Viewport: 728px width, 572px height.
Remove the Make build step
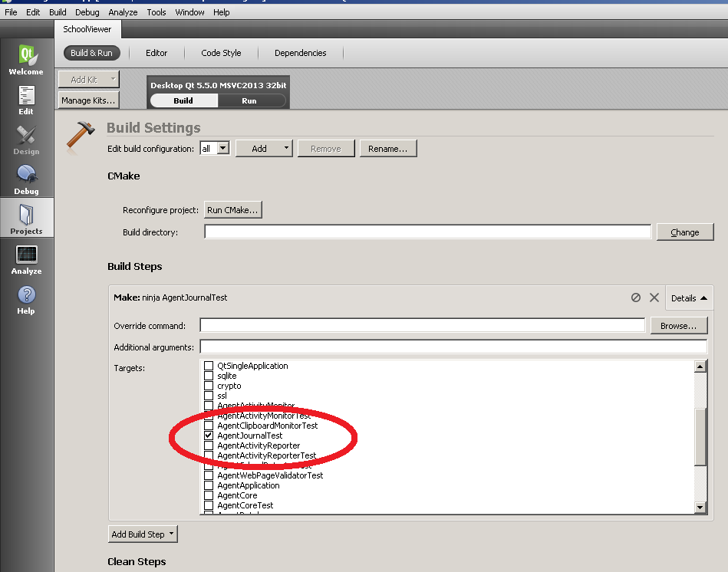click(654, 298)
